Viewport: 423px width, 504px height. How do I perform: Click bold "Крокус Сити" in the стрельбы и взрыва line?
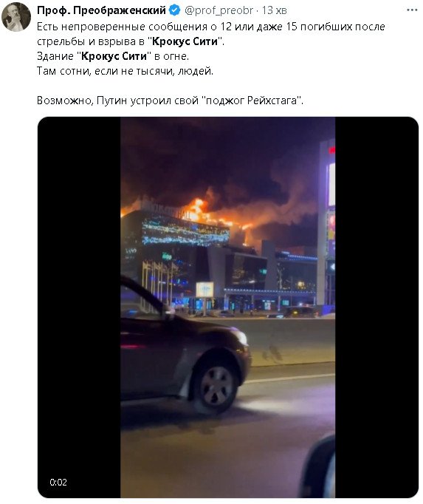point(185,41)
